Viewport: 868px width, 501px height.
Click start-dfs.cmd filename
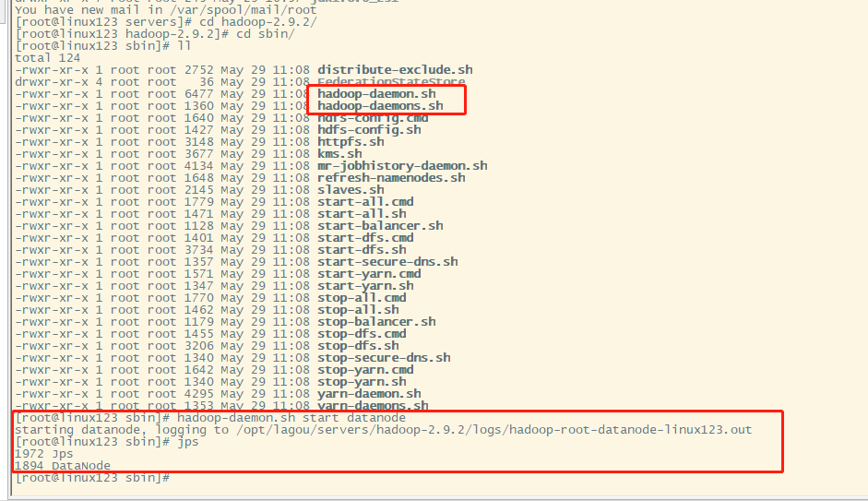[x=365, y=237]
